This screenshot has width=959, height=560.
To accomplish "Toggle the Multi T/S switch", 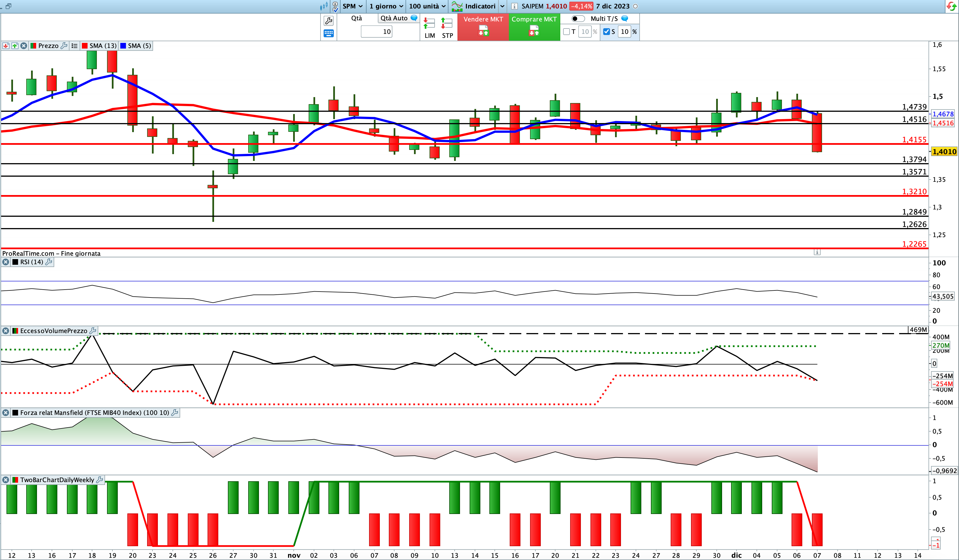I will tap(578, 19).
